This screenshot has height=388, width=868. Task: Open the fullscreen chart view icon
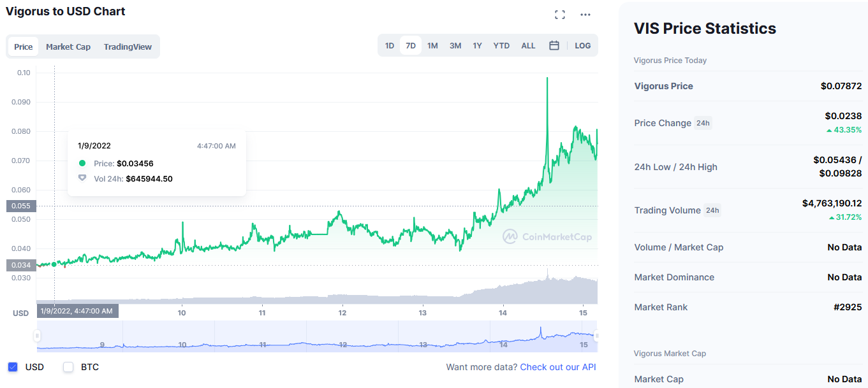(560, 15)
